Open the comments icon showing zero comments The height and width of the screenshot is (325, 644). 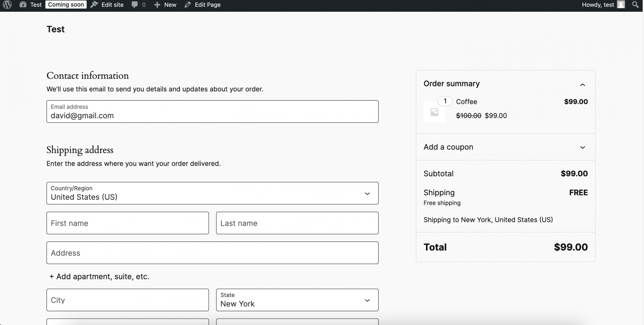click(135, 5)
